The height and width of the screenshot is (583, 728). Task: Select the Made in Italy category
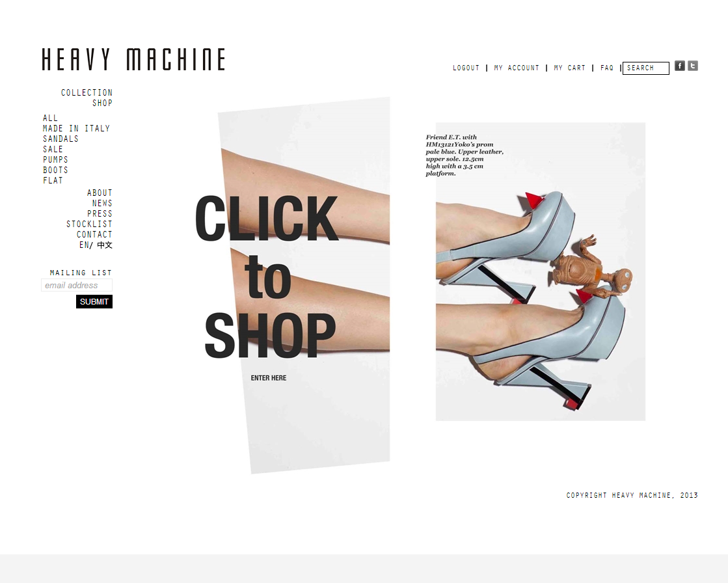pyautogui.click(x=77, y=129)
